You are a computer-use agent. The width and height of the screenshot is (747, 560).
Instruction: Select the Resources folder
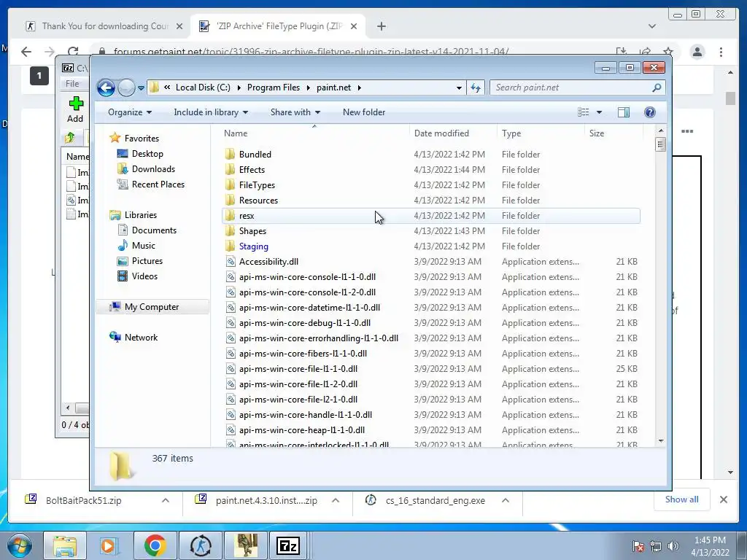tap(430, 201)
